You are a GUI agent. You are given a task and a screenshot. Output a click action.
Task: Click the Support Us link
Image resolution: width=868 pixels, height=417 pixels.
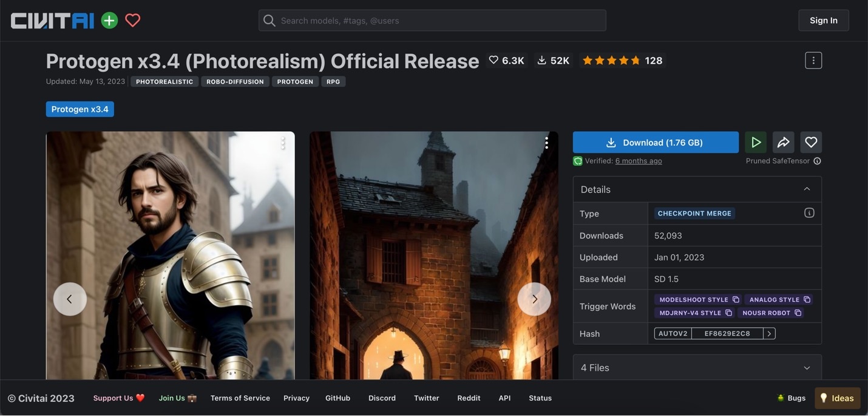point(119,398)
